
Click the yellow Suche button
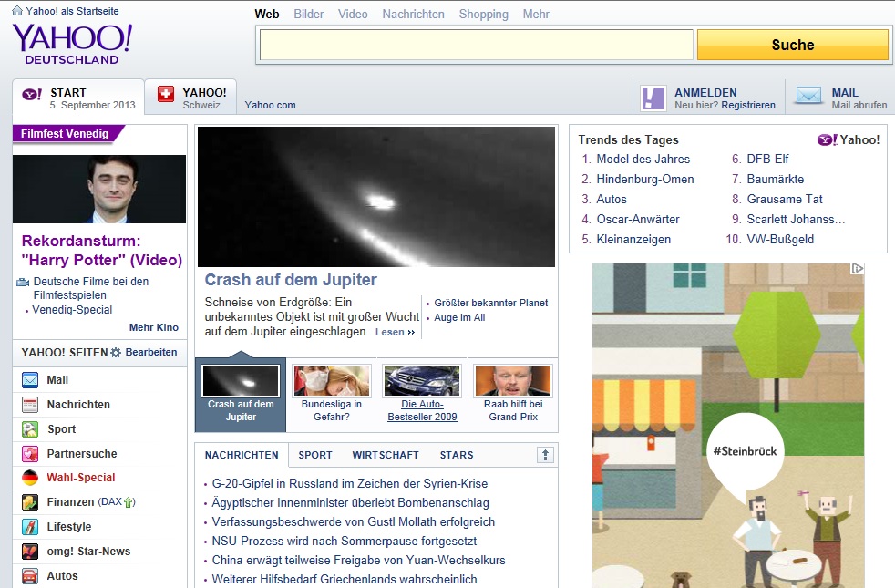point(792,45)
